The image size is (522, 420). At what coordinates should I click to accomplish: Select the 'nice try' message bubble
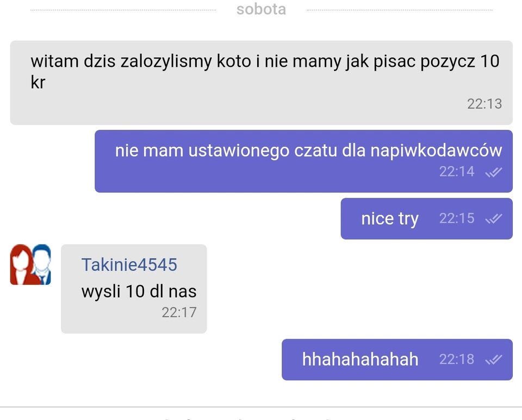pyautogui.click(x=389, y=218)
